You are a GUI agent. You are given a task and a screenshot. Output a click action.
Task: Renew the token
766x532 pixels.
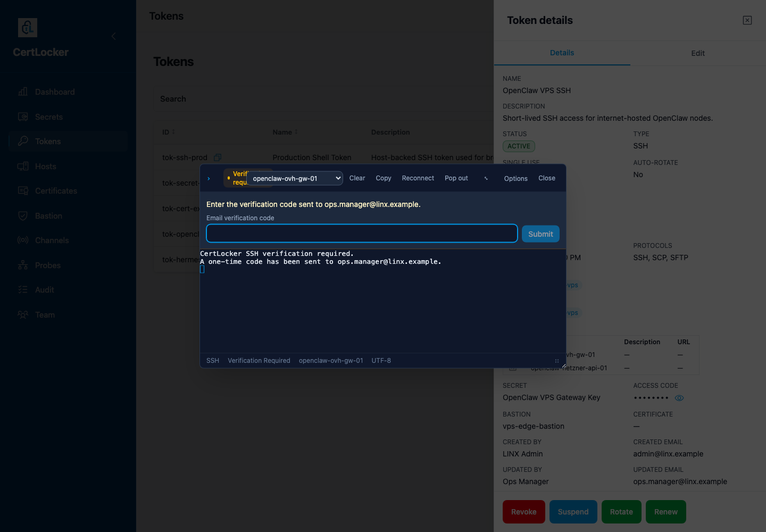click(x=665, y=512)
